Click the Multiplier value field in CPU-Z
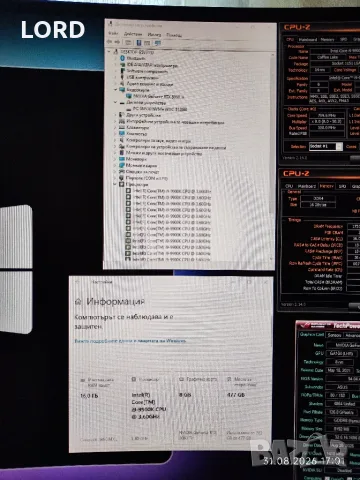 point(327,122)
